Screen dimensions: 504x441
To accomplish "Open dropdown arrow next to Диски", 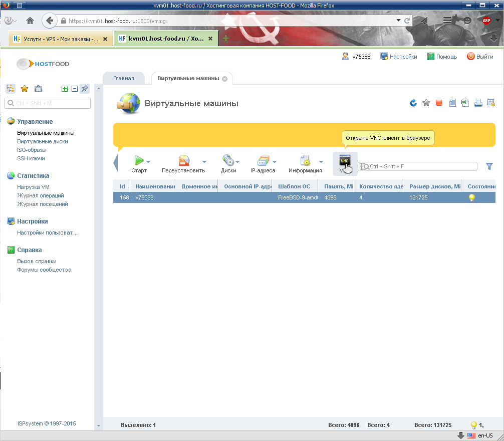I will (237, 162).
